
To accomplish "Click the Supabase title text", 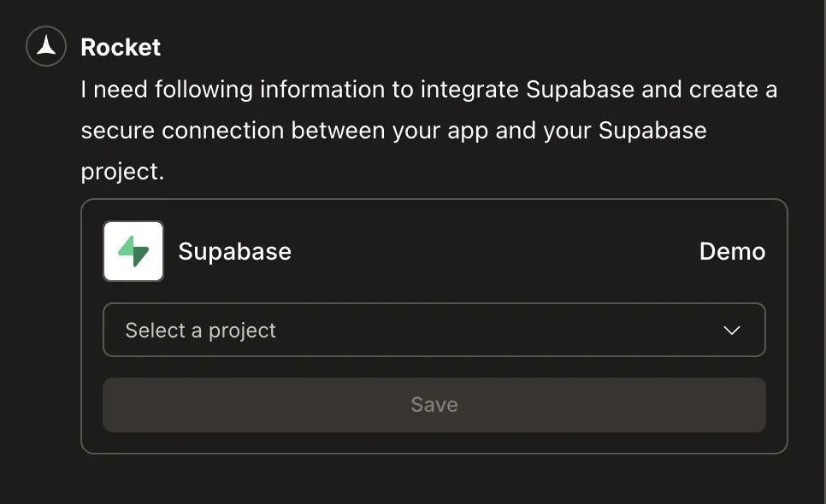I will pos(234,251).
